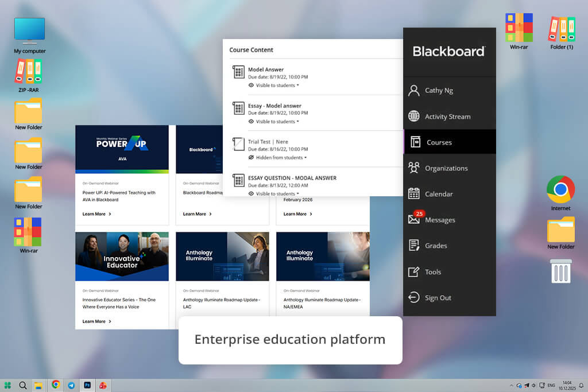588x392 pixels.
Task: Open Power UP AVA webinar thumbnail
Action: (122, 149)
